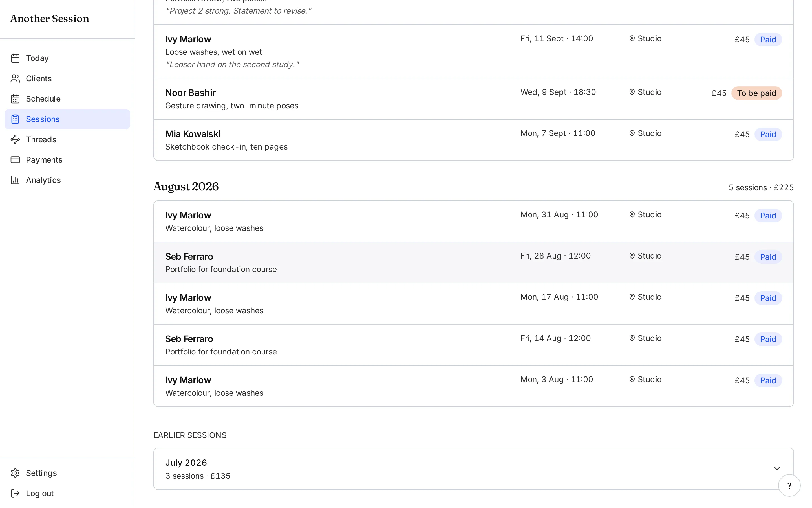
Task: Open the Schedule section
Action: 67,99
